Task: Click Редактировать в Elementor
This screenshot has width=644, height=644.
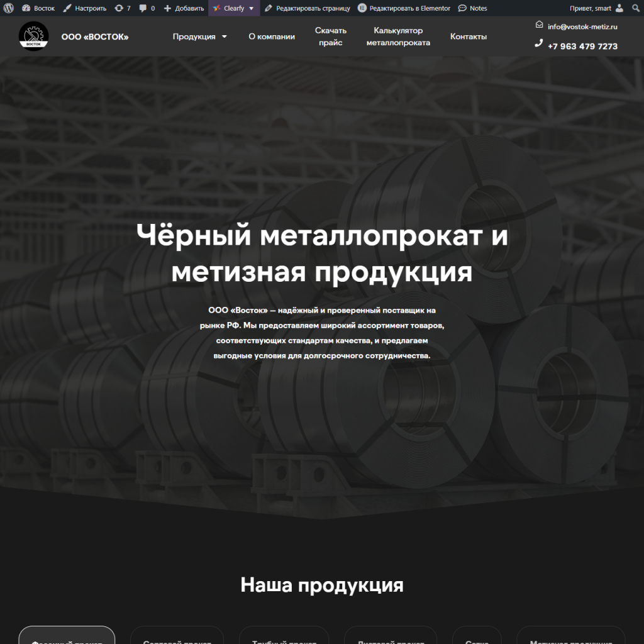Action: [404, 8]
